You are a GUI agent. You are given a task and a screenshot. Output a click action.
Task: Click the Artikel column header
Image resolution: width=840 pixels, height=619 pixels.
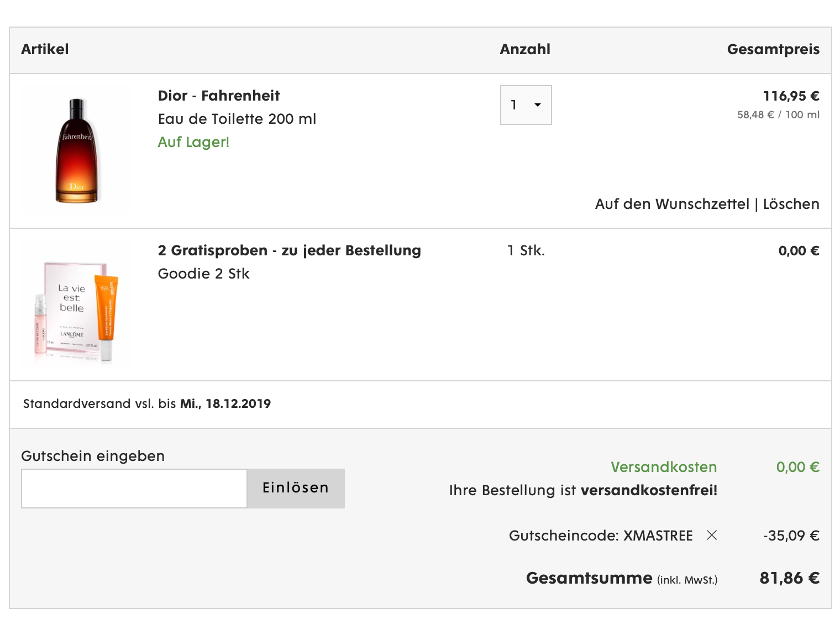point(45,49)
